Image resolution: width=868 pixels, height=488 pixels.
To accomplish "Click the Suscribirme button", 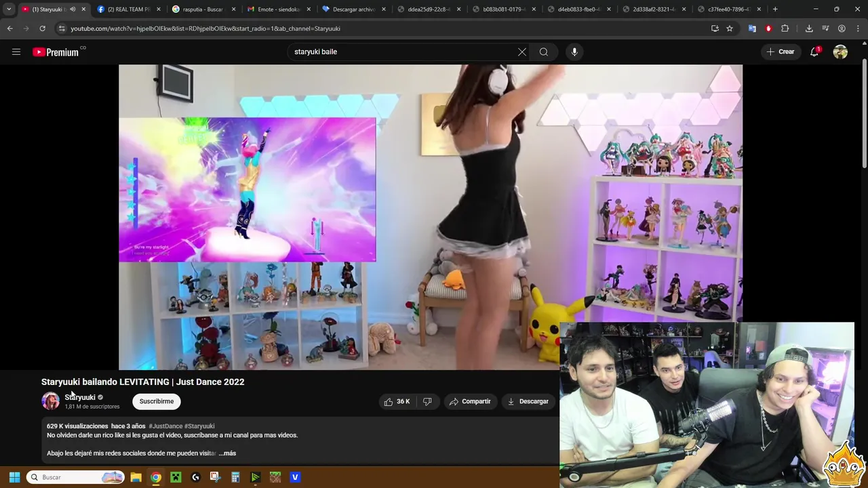I will 157,401.
